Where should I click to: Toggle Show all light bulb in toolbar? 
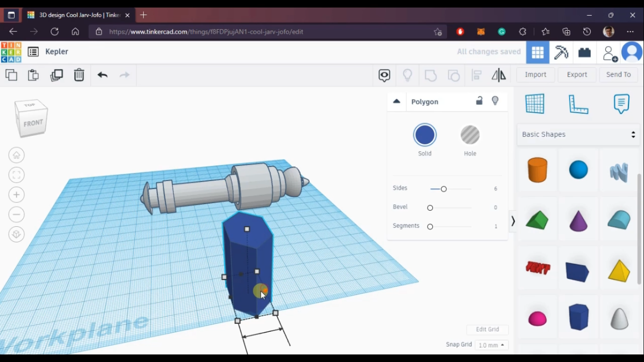coord(407,75)
